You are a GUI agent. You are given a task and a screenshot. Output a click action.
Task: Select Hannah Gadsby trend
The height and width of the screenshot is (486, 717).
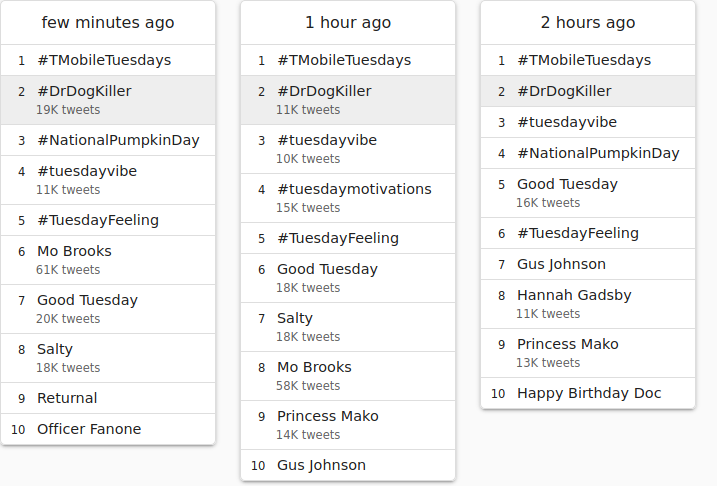point(588,304)
